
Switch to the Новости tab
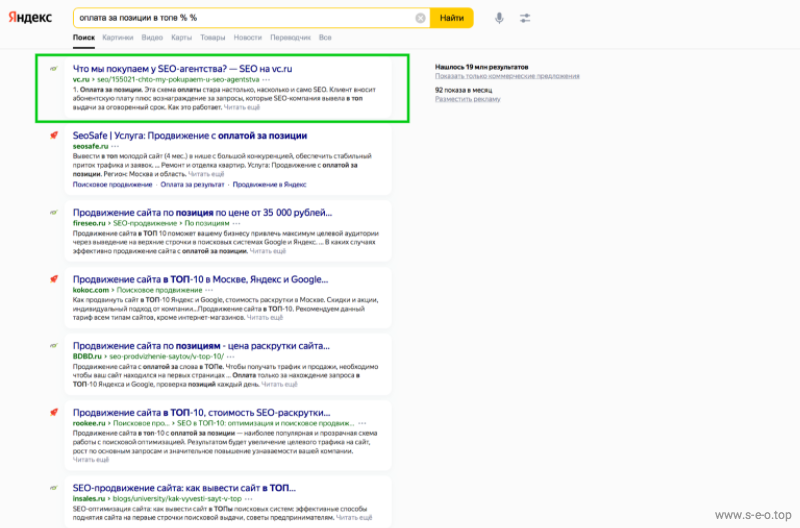tap(247, 37)
